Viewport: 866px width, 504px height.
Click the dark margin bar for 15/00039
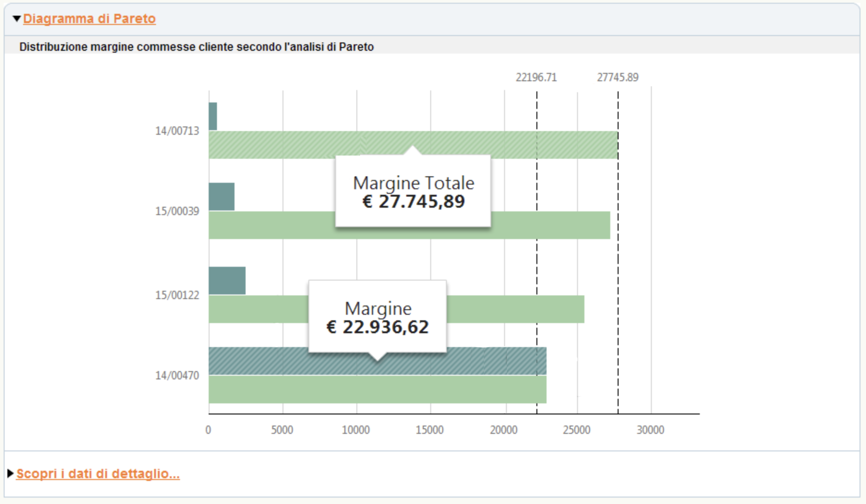222,197
